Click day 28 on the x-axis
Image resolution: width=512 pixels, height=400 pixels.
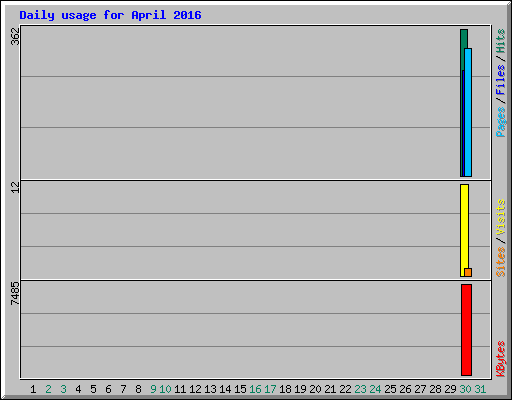[435, 389]
